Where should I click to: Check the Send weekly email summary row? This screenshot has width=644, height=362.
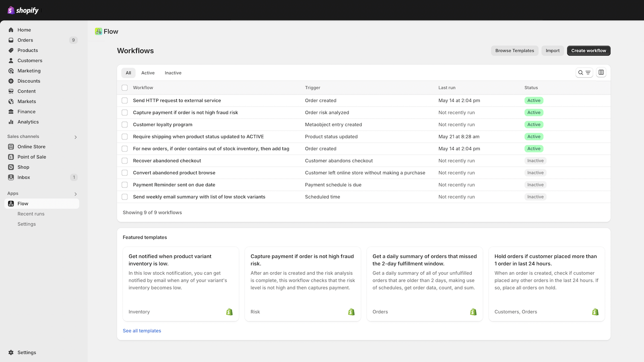point(125,197)
